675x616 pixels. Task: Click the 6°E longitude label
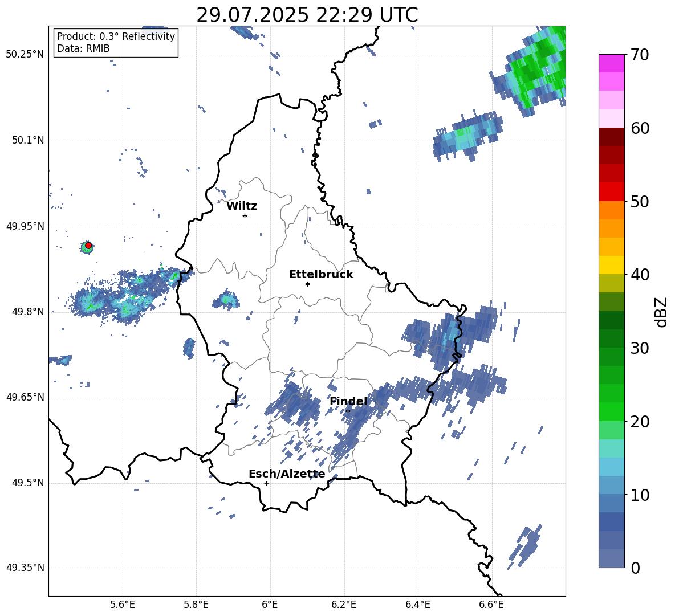pos(270,605)
